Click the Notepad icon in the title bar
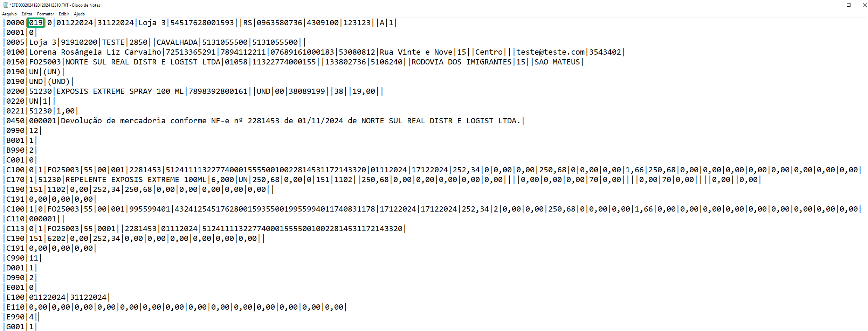Image resolution: width=868 pixels, height=331 pixels. tap(5, 5)
